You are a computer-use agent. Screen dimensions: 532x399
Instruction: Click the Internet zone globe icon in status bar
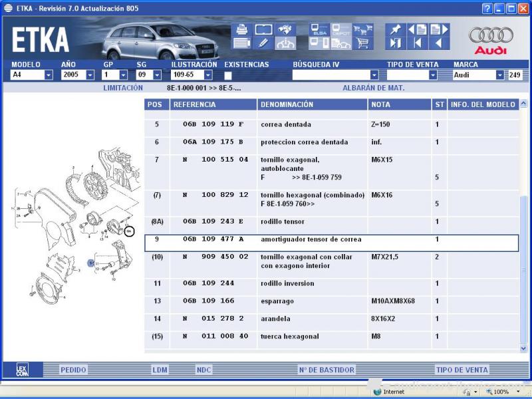pos(377,392)
